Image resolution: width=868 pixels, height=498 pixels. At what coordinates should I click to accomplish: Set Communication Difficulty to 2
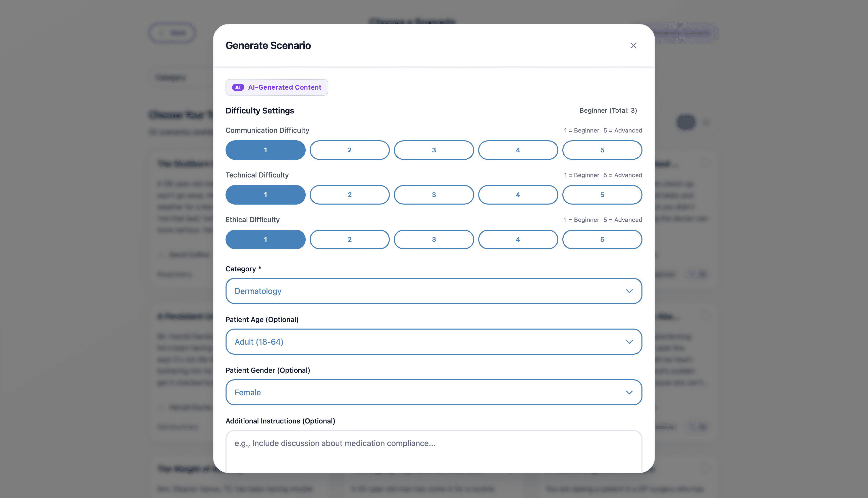[349, 150]
